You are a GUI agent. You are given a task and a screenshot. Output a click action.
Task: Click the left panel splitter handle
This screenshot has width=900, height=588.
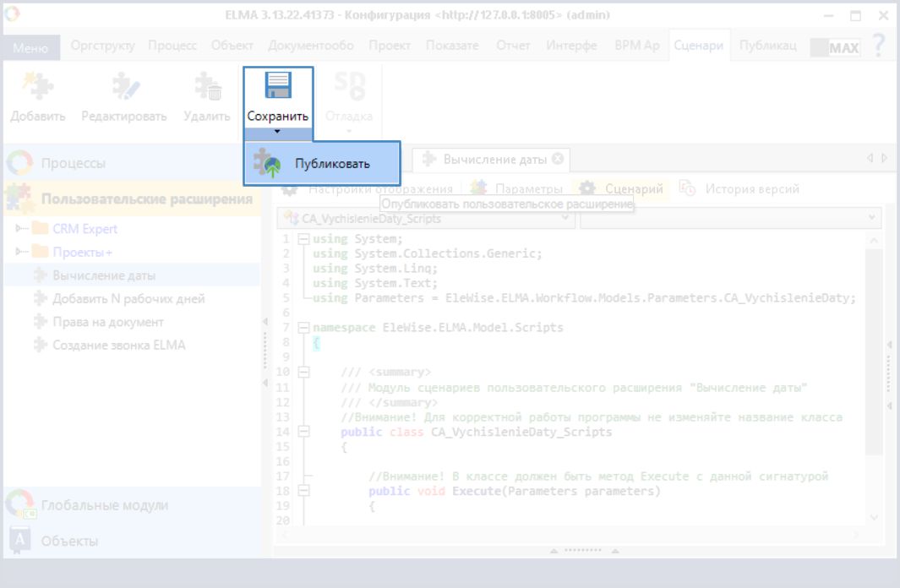coord(265,351)
